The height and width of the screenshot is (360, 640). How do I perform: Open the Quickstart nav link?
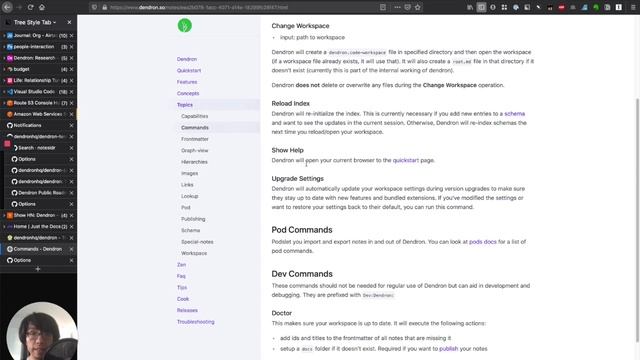coord(189,71)
